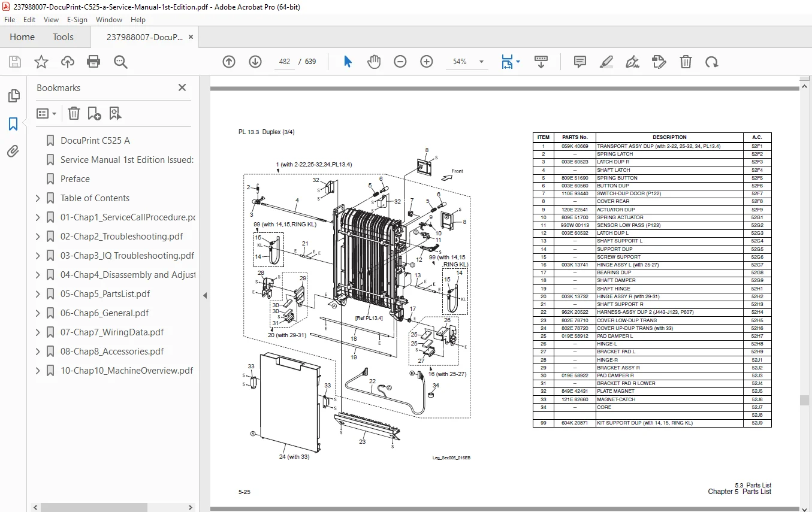Jump to the Preface bookmark
The image size is (812, 512).
(x=75, y=179)
